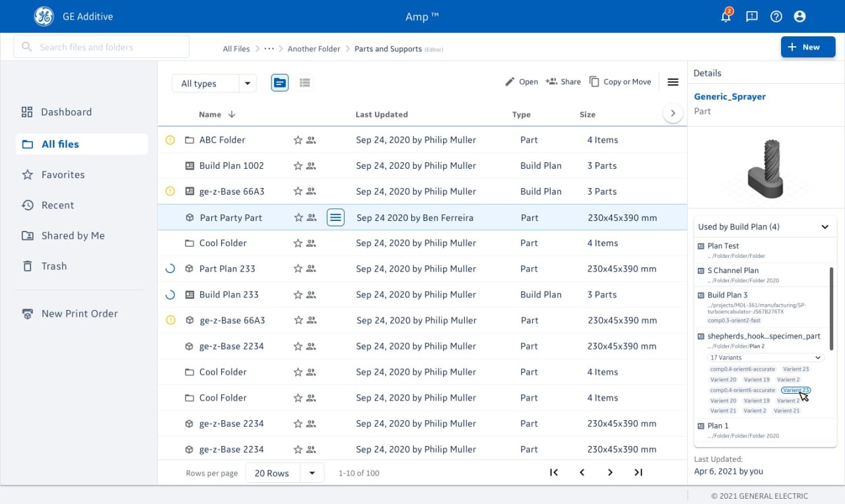
Task: Open New Print Order from sidebar
Action: (79, 313)
